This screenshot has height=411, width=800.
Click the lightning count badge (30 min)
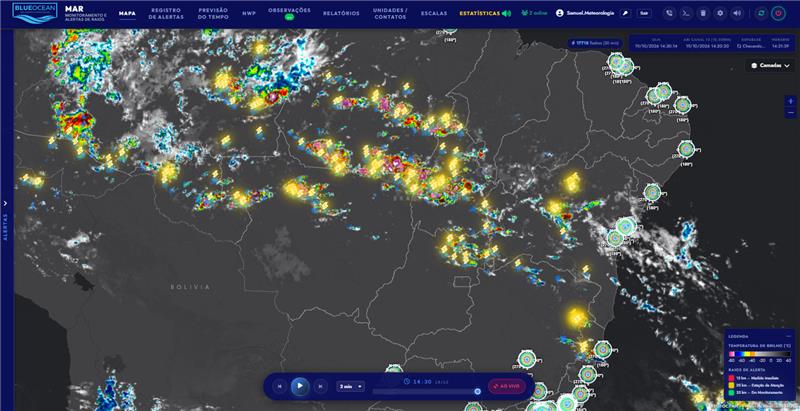tap(595, 44)
